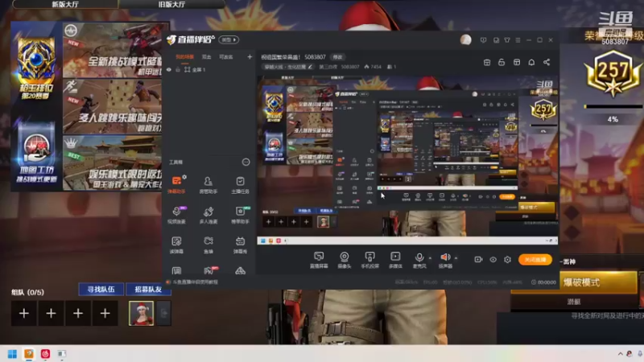The height and width of the screenshot is (362, 644).
Task: Open the PK tool with red badge
Action: [x=209, y=270]
